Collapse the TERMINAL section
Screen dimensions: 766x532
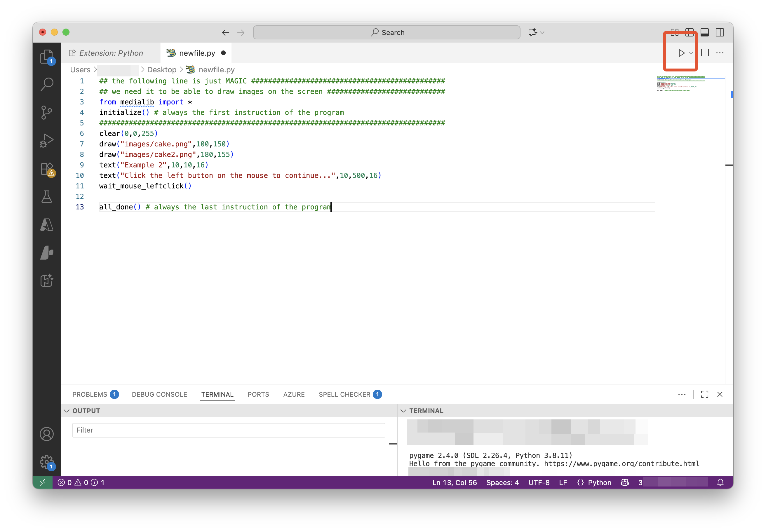coord(403,411)
